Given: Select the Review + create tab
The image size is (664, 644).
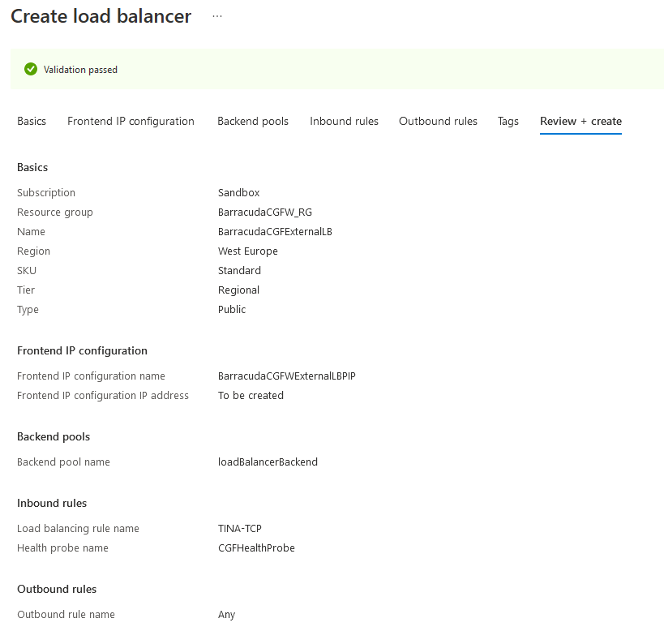Looking at the screenshot, I should [x=580, y=121].
